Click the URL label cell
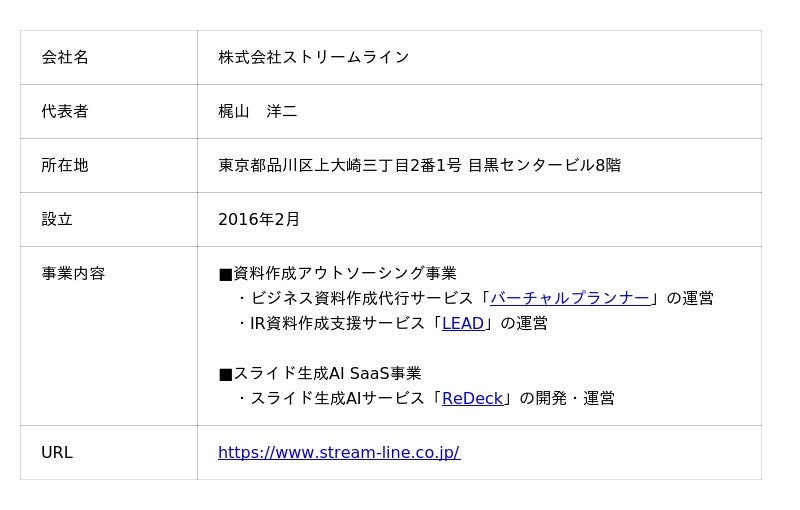 (57, 452)
